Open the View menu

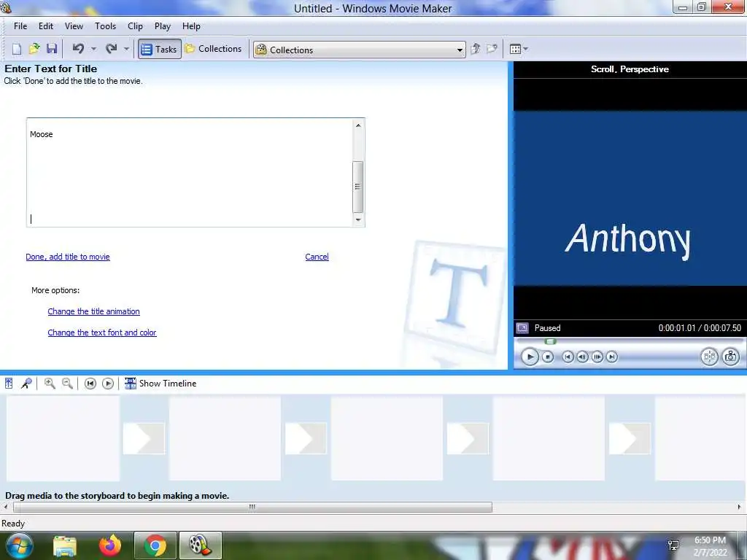74,26
